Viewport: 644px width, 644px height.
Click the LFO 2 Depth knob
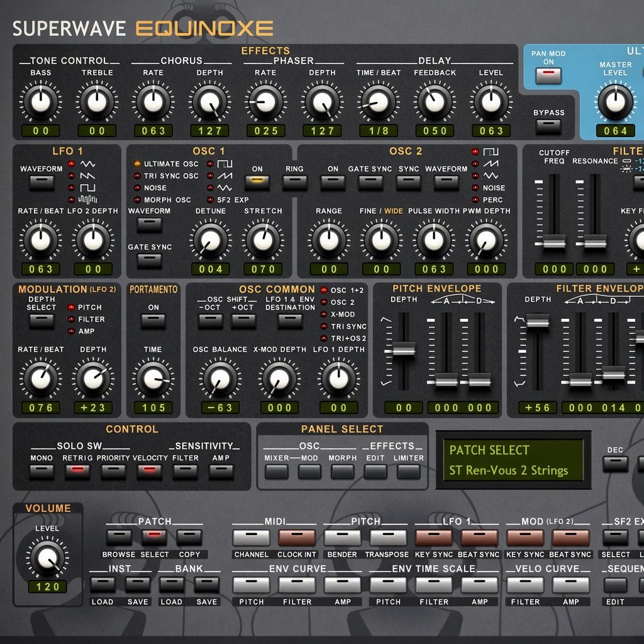pyautogui.click(x=93, y=241)
